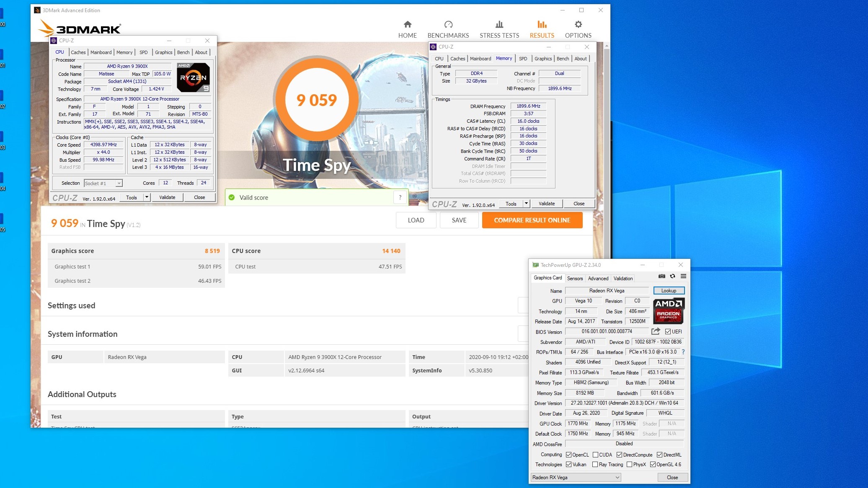Open RESULTS section in 3DMark
Viewport: 868px width, 488px height.
(542, 29)
